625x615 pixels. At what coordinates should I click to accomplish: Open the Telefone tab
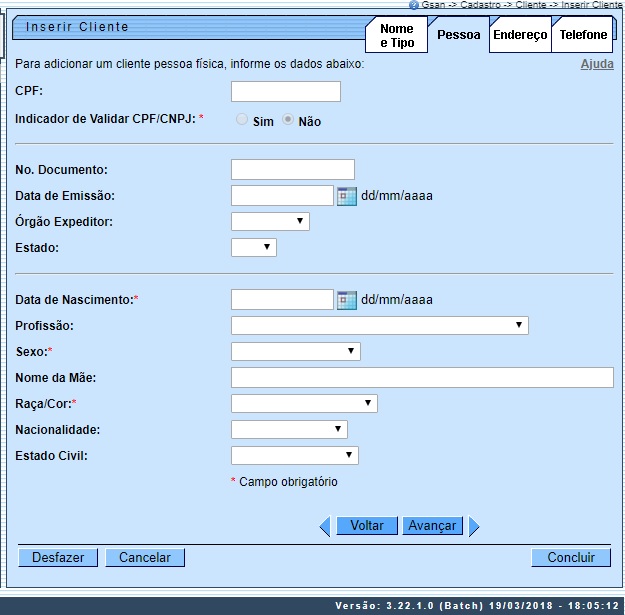pyautogui.click(x=582, y=35)
